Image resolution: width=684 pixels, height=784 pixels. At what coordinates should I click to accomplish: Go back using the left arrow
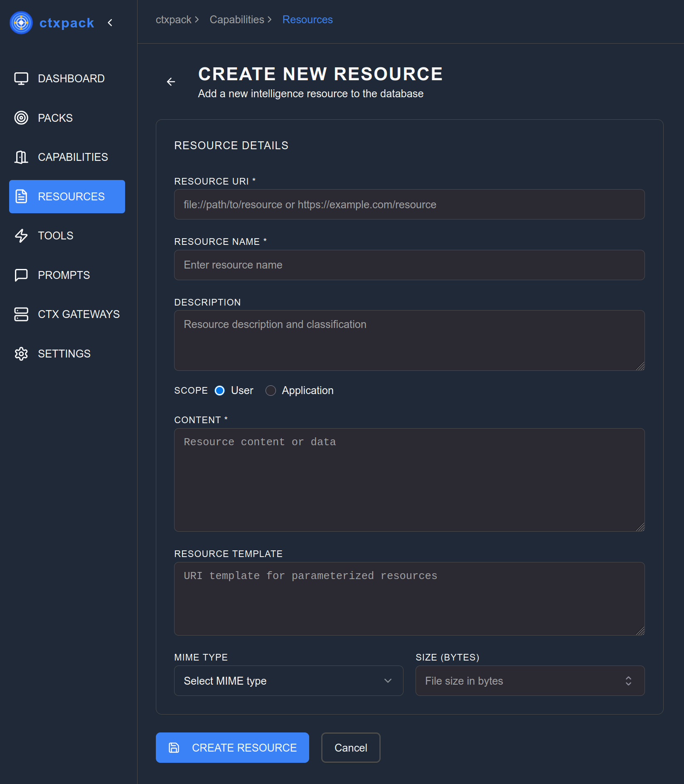(x=171, y=82)
